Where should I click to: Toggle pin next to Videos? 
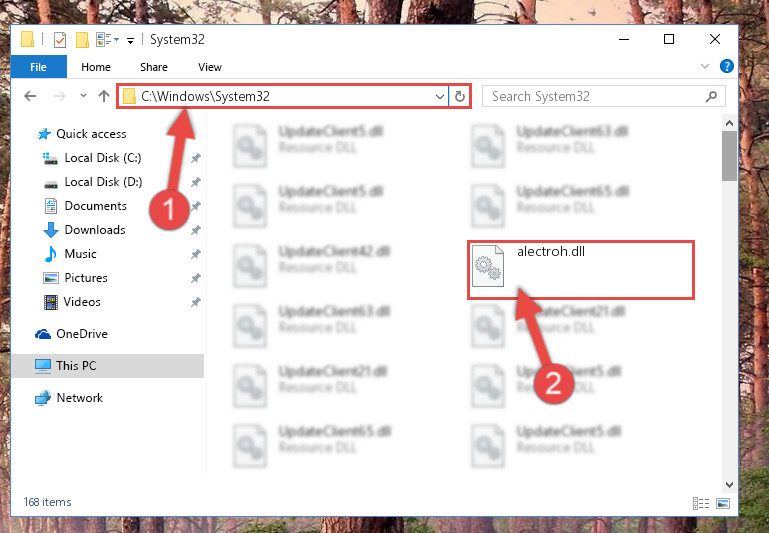pyautogui.click(x=196, y=302)
